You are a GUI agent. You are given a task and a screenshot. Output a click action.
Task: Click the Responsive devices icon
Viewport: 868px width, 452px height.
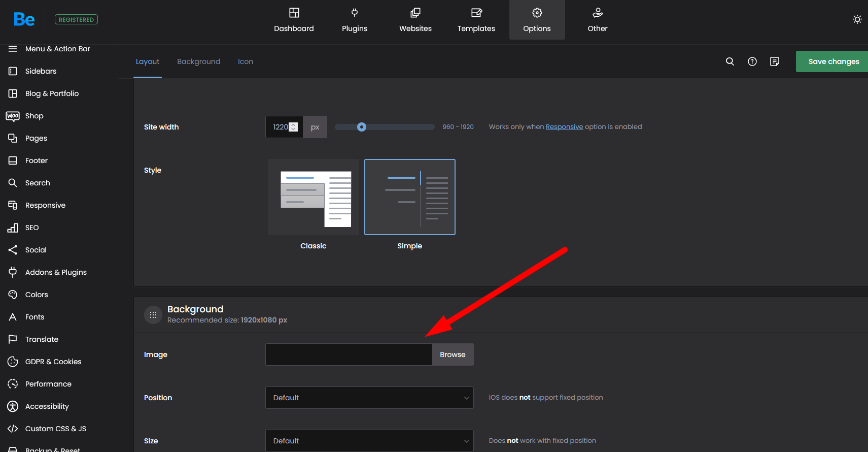click(13, 205)
